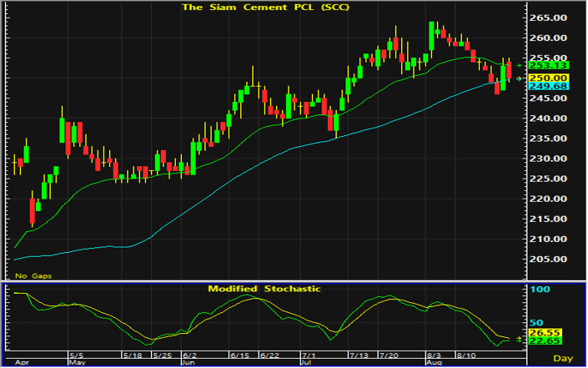
Task: Click the 5/18 date marker
Action: [133, 355]
